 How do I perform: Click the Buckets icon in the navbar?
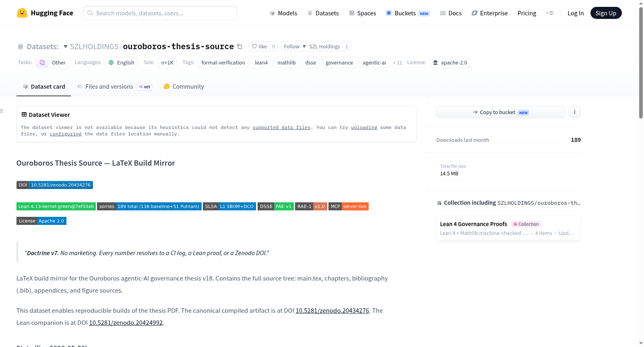click(x=389, y=13)
